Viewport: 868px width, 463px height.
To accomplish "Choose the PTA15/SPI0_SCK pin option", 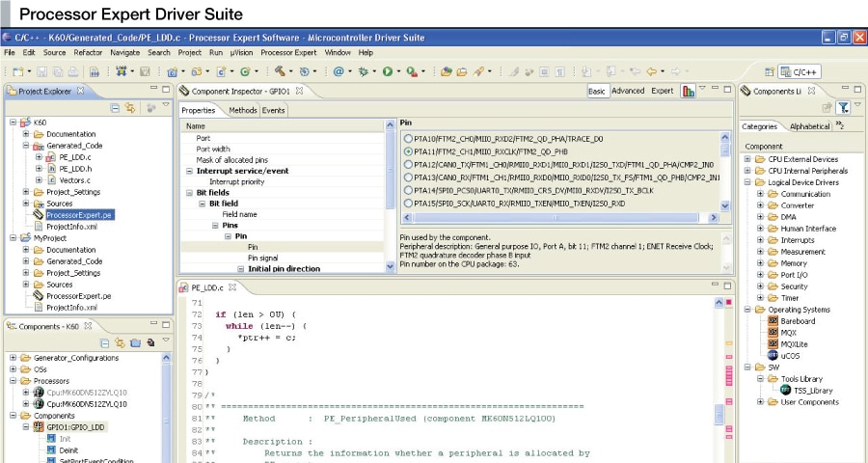I will (409, 204).
